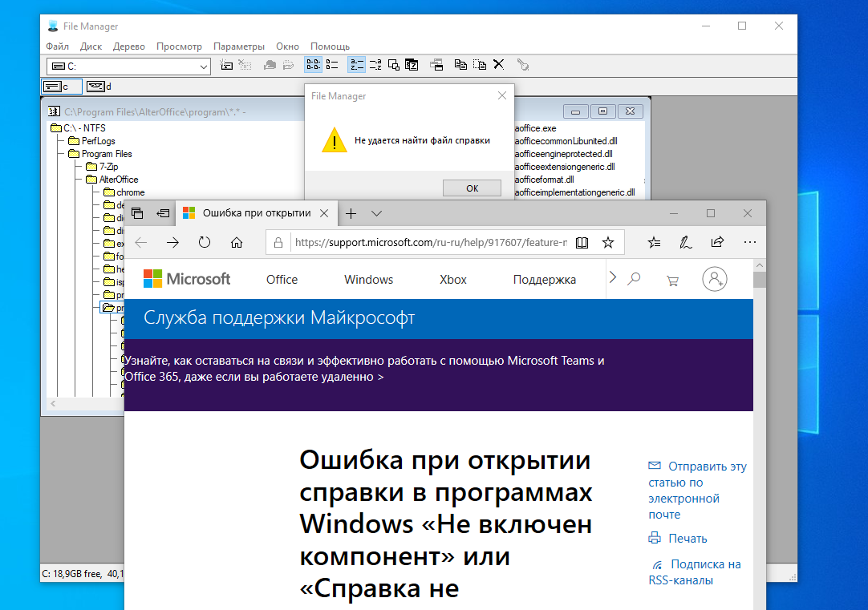Close the File Manager error dialog with X
This screenshot has width=868, height=610.
[x=502, y=95]
